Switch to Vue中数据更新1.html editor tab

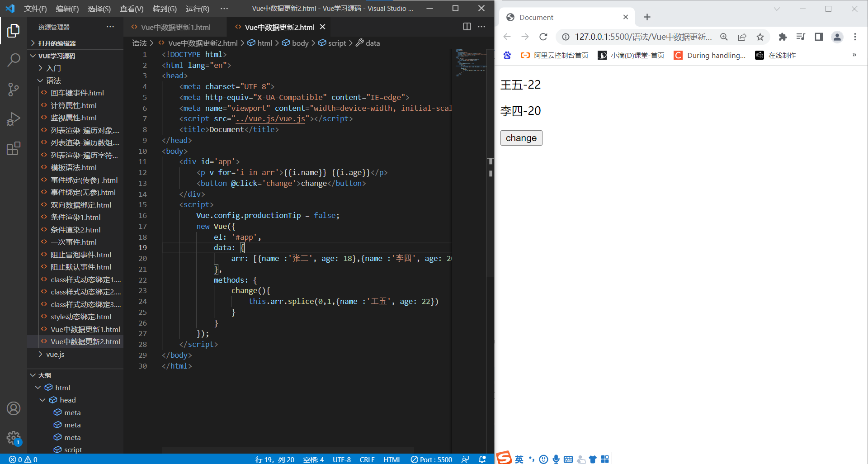[x=176, y=27]
